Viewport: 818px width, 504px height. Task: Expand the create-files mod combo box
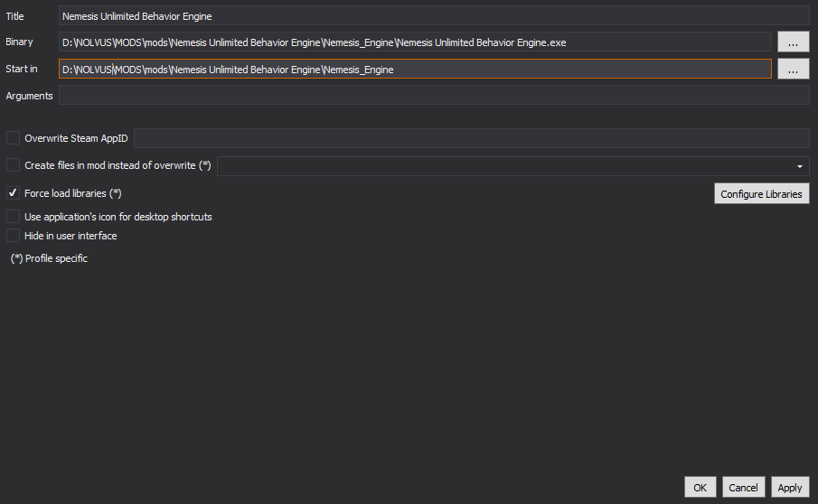pos(513,166)
